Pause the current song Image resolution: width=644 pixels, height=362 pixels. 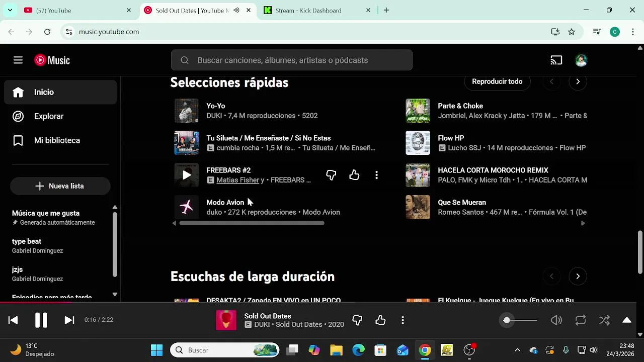tap(41, 320)
